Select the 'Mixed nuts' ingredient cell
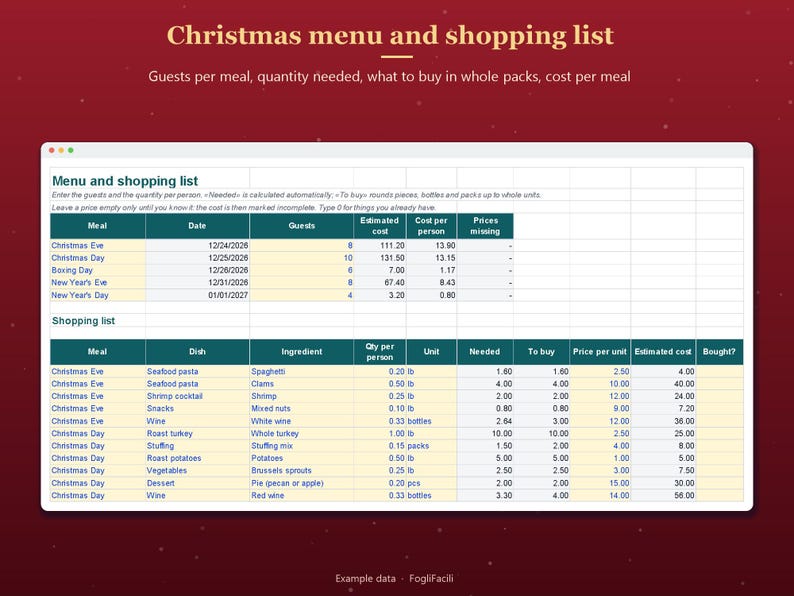Viewport: 794px width, 596px height. [x=302, y=409]
